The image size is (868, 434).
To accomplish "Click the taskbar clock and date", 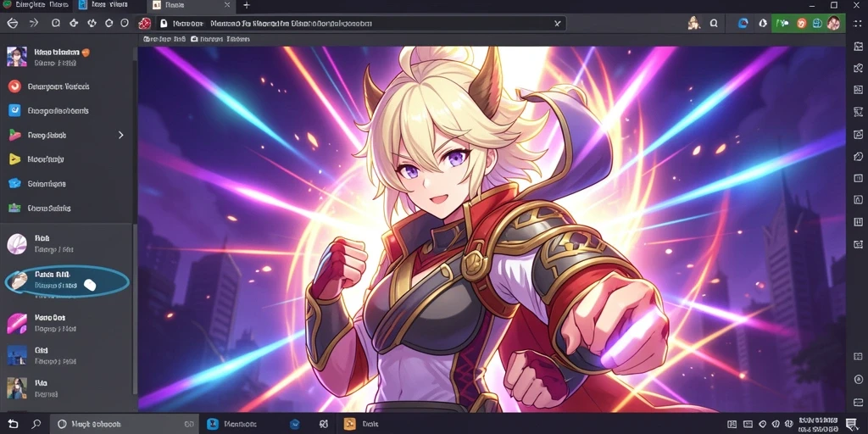I will point(817,424).
